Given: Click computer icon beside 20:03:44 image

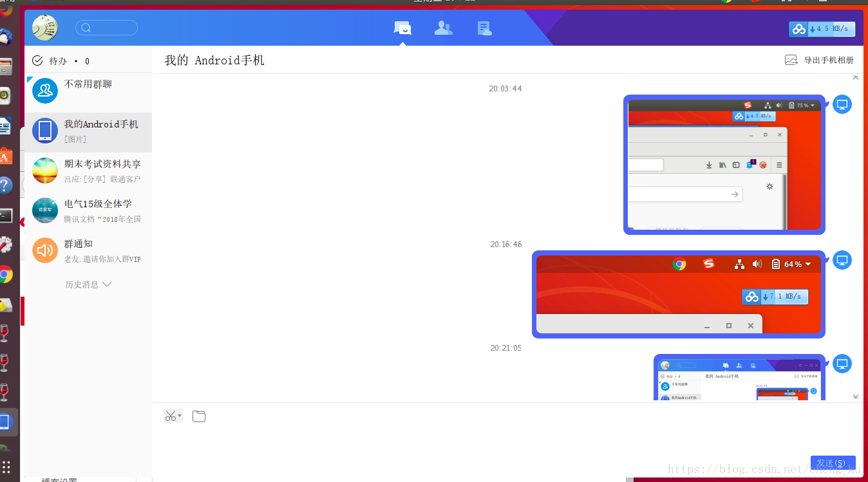Looking at the screenshot, I should (x=842, y=104).
